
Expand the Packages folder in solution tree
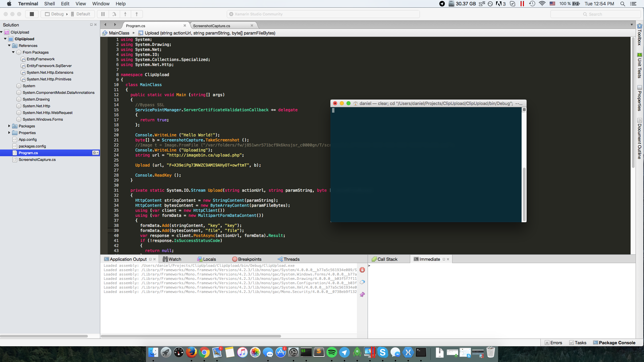coord(9,126)
